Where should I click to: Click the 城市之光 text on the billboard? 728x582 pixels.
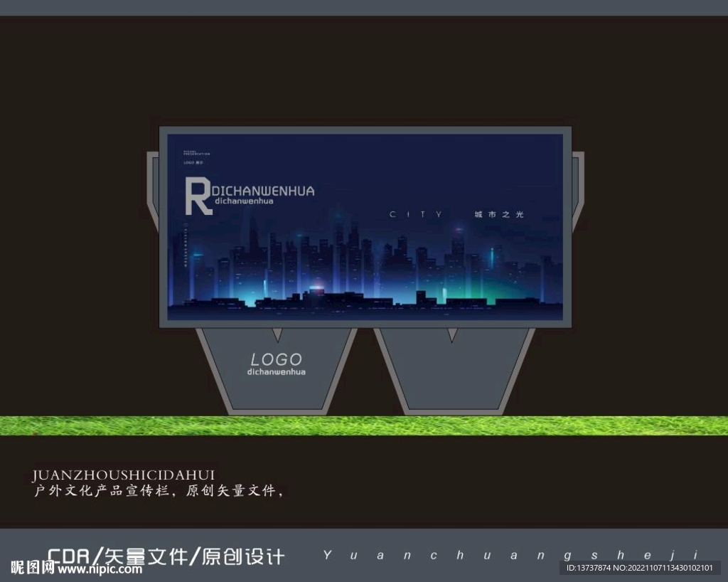[x=499, y=215]
